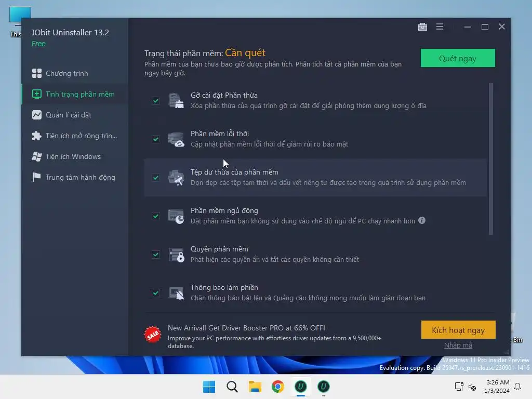This screenshot has width=532, height=399.
Task: Click the Tình trạng phần mềm sidebar icon
Action: tap(37, 94)
